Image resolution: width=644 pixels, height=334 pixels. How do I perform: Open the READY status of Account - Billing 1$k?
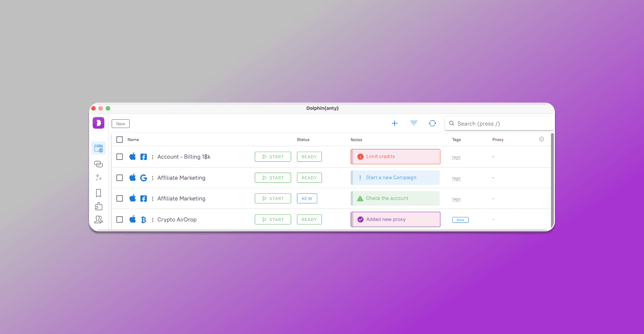point(309,157)
